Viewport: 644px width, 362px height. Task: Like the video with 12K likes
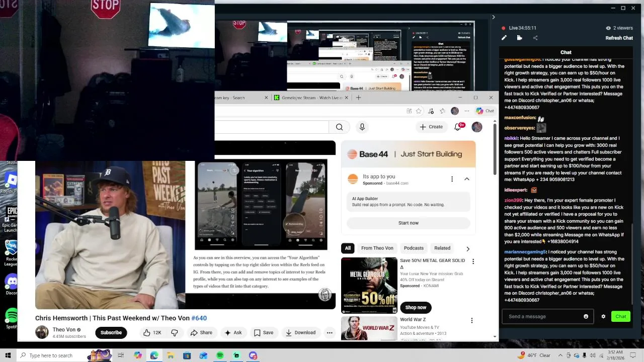[152, 332]
